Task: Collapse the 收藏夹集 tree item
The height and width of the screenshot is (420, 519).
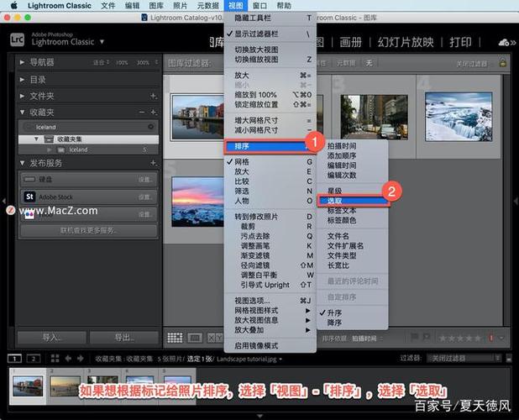Action: (36, 139)
